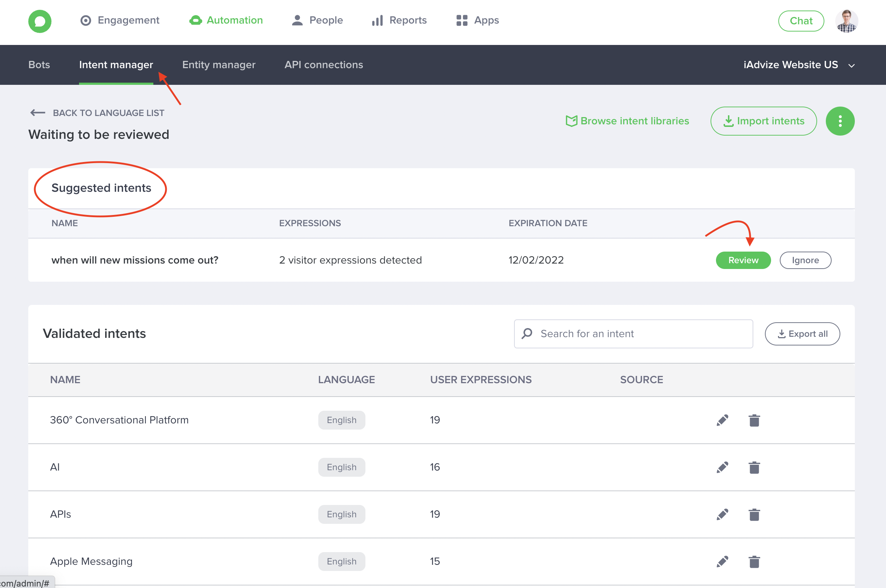Image resolution: width=886 pixels, height=588 pixels.
Task: Open the user profile avatar
Action: tap(846, 21)
